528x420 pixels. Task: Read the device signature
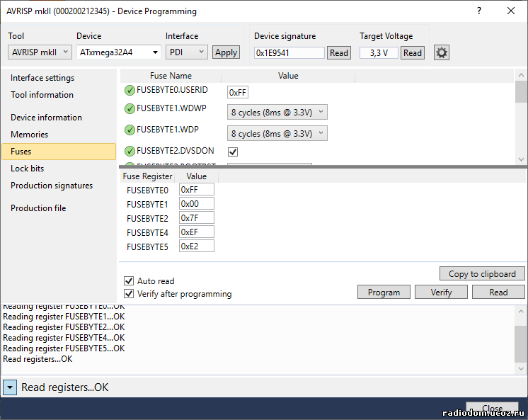(x=339, y=53)
